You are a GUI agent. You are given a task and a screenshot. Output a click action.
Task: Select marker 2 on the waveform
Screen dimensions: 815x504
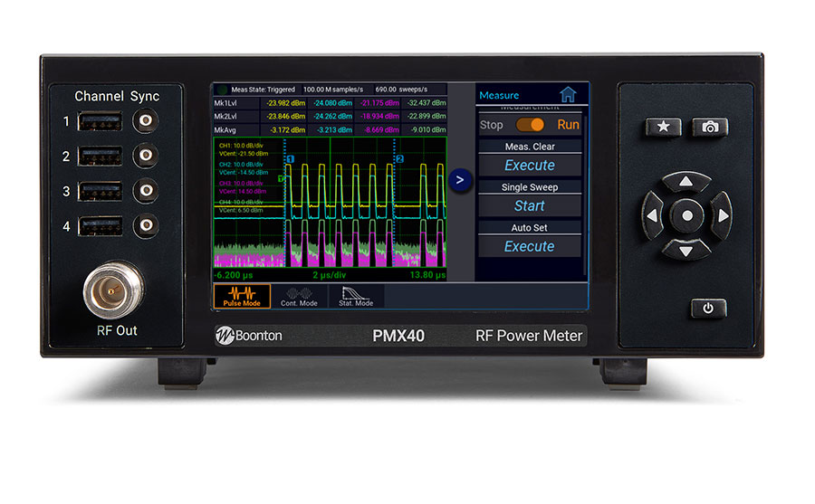tap(398, 160)
